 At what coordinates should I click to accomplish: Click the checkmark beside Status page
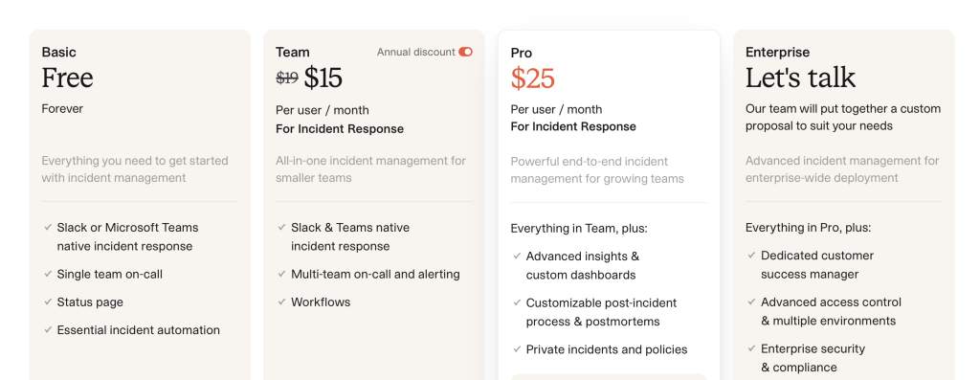(48, 302)
